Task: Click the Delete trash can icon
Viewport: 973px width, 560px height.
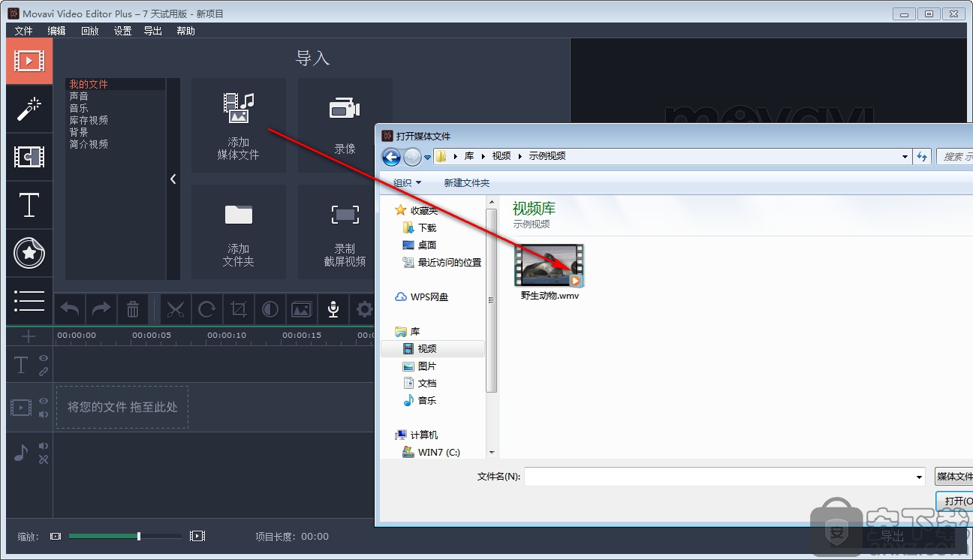Action: (x=133, y=309)
